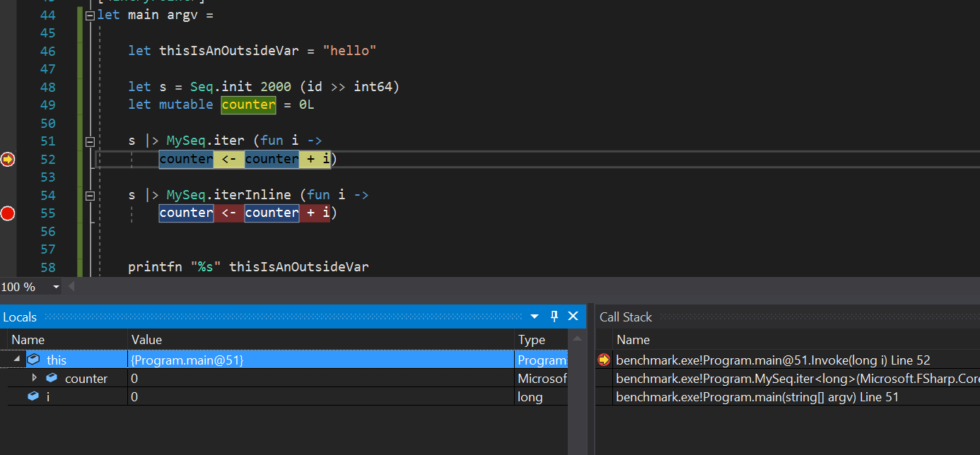Viewport: 980px width, 455px height.
Task: Click the Type column header in Locals
Action: (541, 340)
